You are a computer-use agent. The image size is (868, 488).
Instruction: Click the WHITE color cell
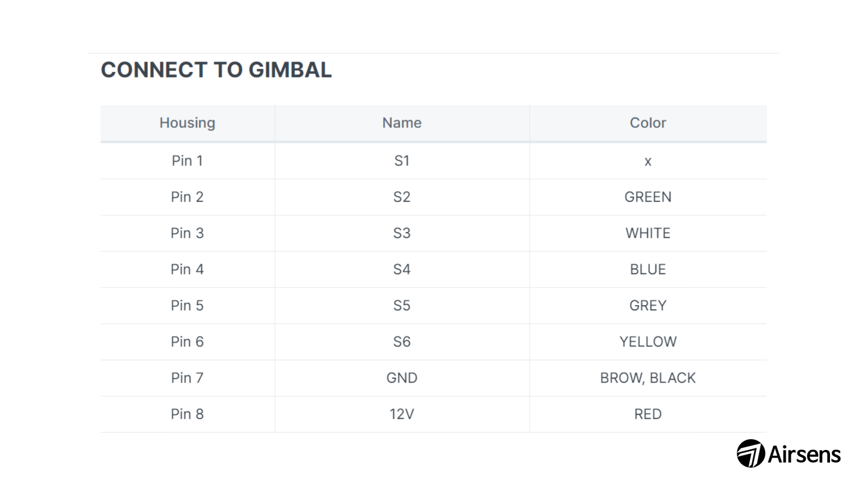(648, 233)
